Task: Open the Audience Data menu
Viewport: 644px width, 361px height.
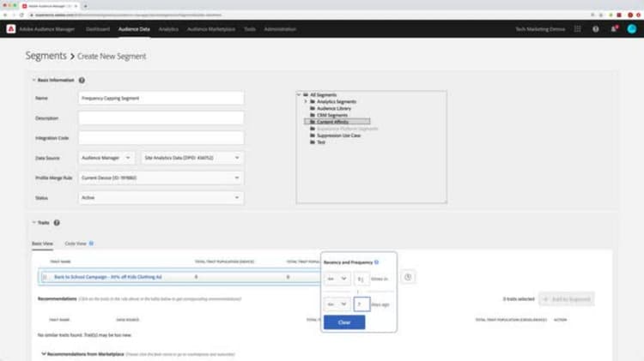Action: click(134, 29)
